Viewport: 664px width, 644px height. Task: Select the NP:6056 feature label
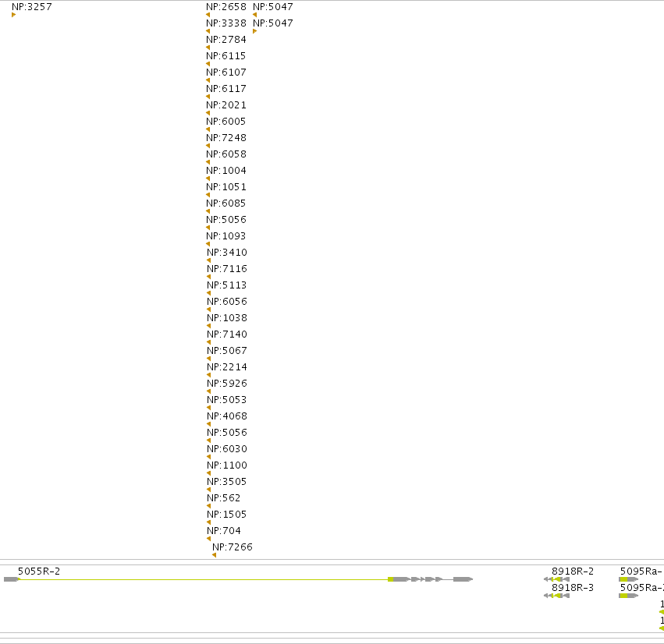(227, 302)
